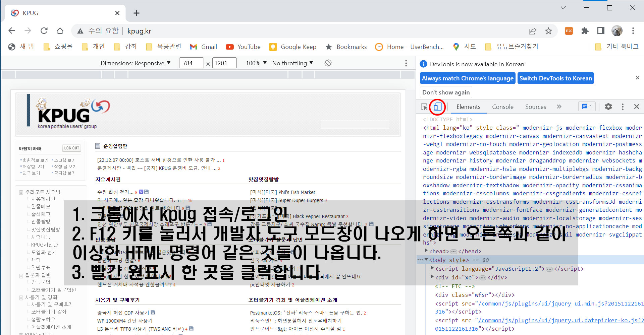Open the issues counter badge showing 1
644x335 pixels.
[x=587, y=107]
